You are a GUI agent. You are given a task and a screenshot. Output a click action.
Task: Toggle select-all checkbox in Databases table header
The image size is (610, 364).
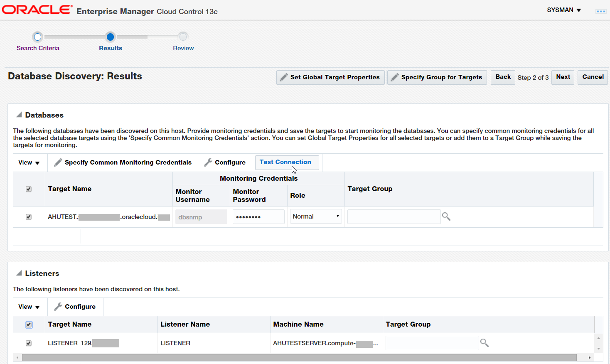pyautogui.click(x=29, y=189)
